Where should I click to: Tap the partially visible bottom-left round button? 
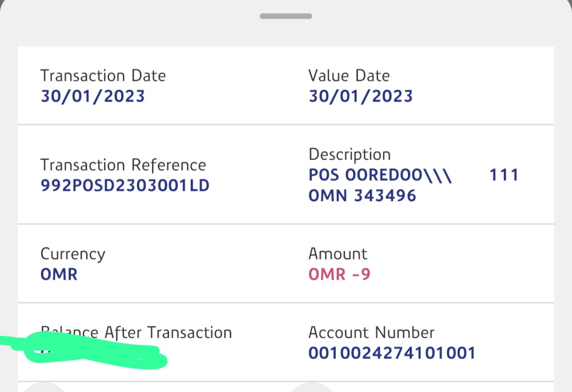click(44, 388)
